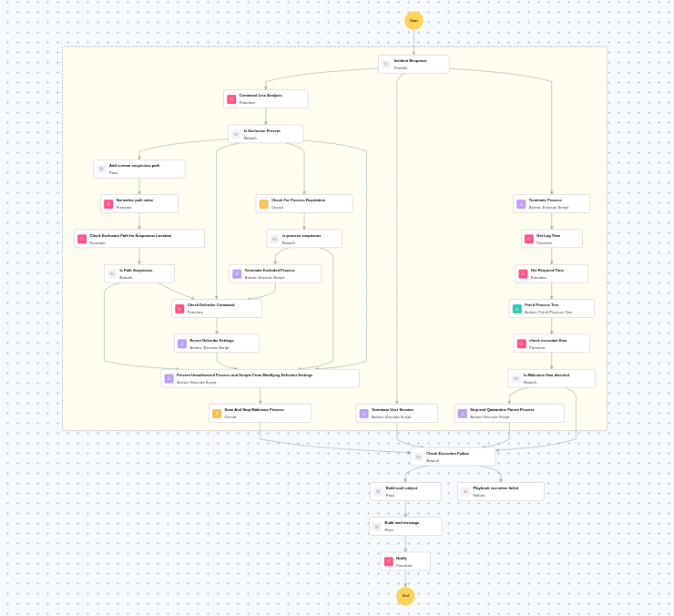Click the Prevent Unauthorized Process node icon
The width and height of the screenshot is (674, 616).
[x=168, y=378]
